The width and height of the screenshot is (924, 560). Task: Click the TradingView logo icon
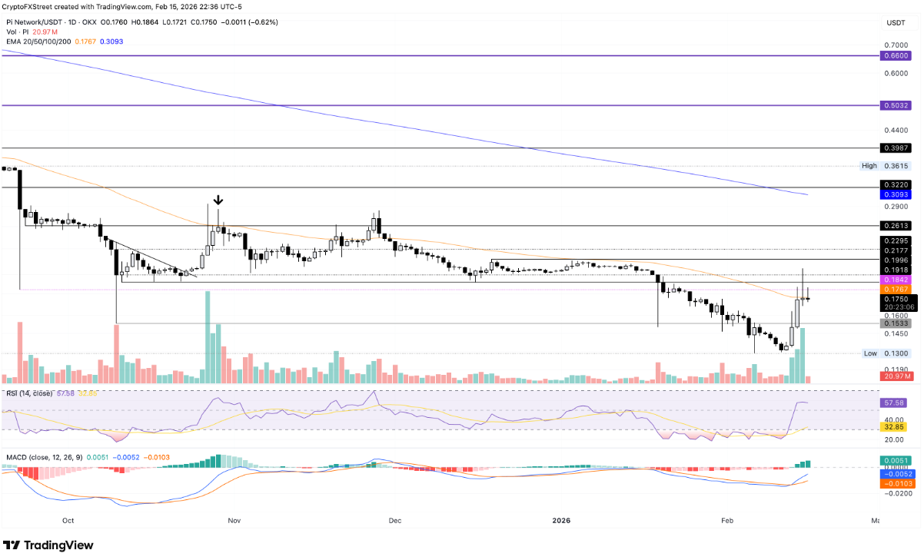(x=12, y=545)
